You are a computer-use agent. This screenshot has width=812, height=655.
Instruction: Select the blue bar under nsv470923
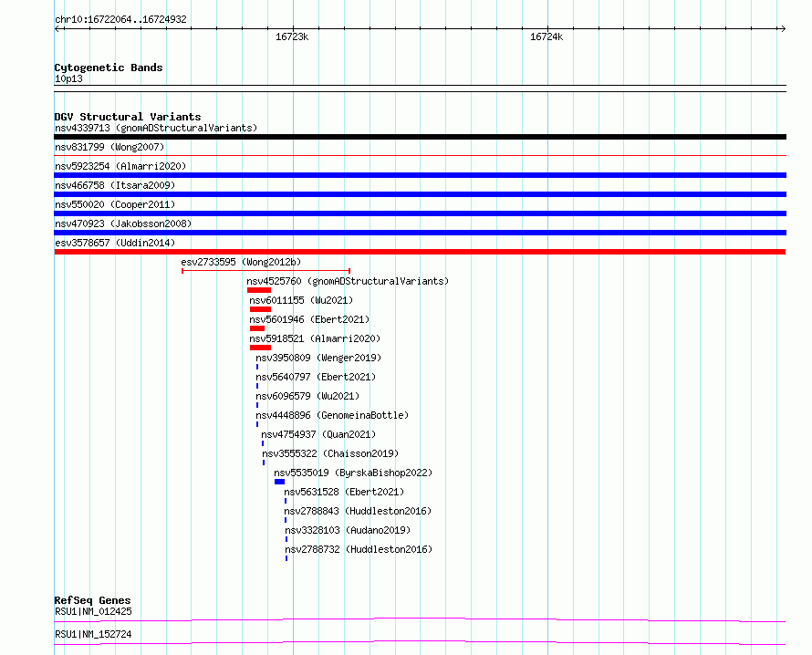tap(420, 233)
